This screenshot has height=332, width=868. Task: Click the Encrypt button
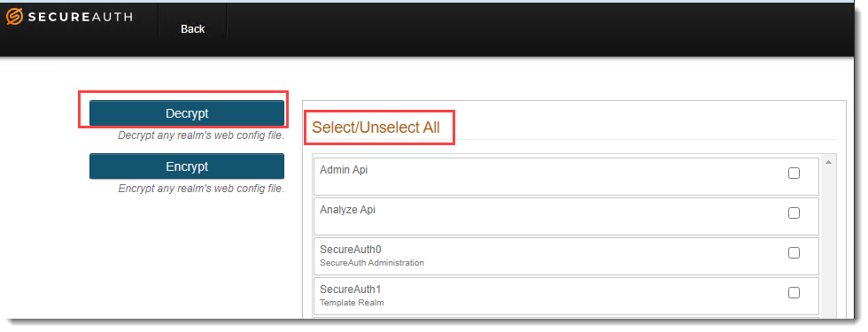point(187,166)
